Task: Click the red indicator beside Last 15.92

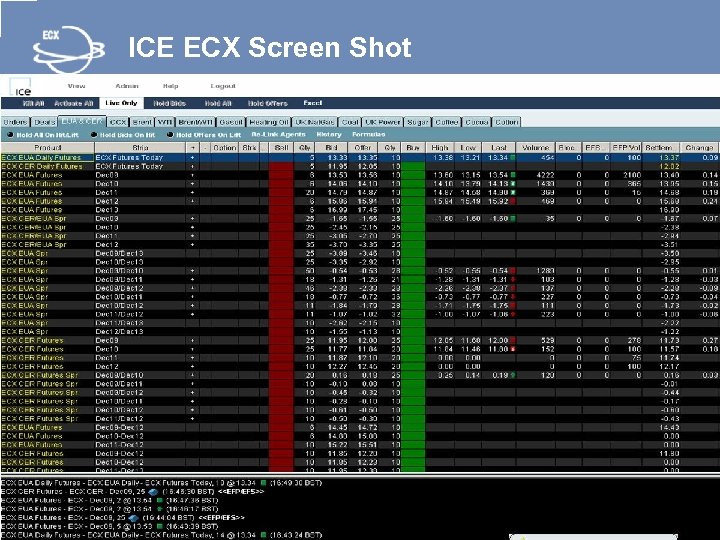Action: click(512, 201)
